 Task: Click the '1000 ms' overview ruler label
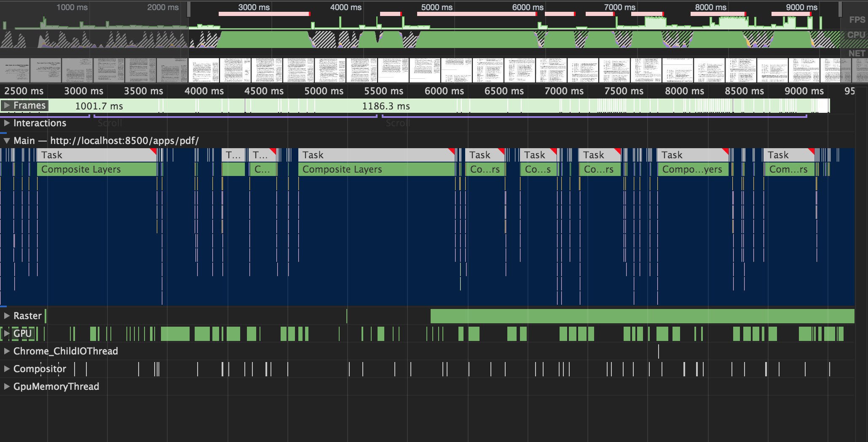click(x=72, y=7)
